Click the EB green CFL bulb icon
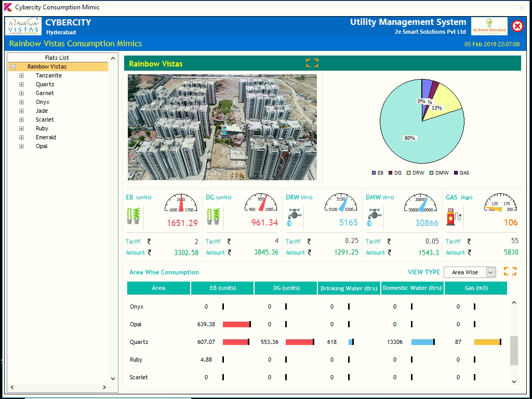The image size is (532, 399). pos(134,216)
